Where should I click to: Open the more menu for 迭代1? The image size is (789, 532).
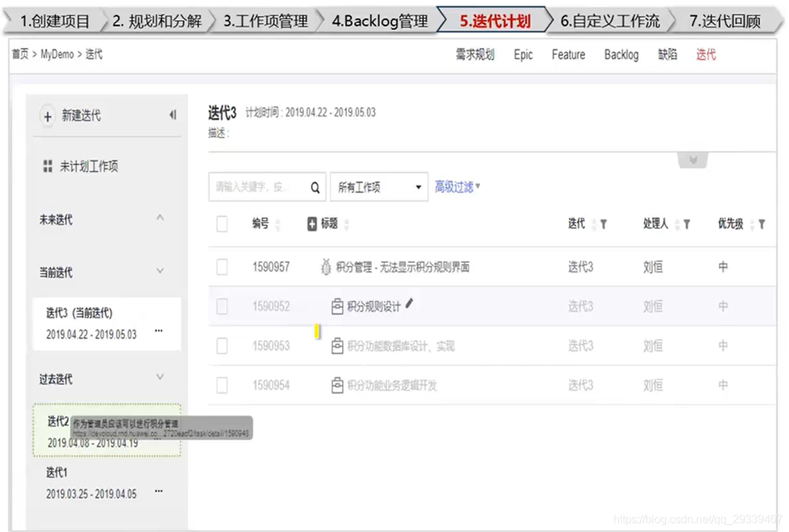(159, 491)
